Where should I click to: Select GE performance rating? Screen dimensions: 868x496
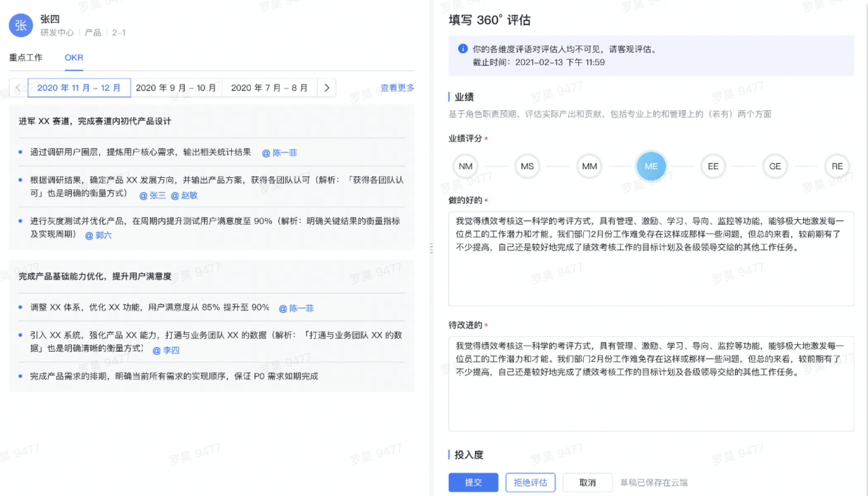[775, 166]
